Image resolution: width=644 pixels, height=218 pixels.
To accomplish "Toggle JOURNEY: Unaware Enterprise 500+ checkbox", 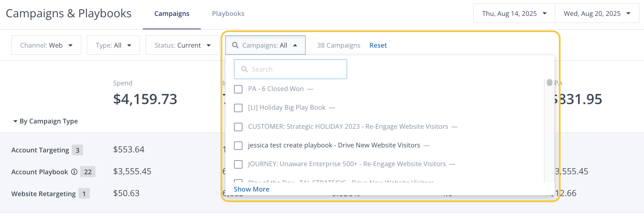I will pyautogui.click(x=238, y=164).
